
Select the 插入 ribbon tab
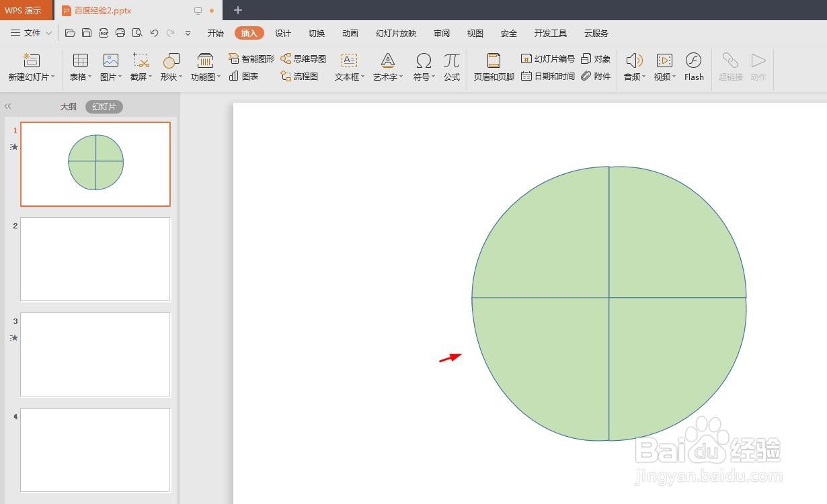[x=249, y=33]
